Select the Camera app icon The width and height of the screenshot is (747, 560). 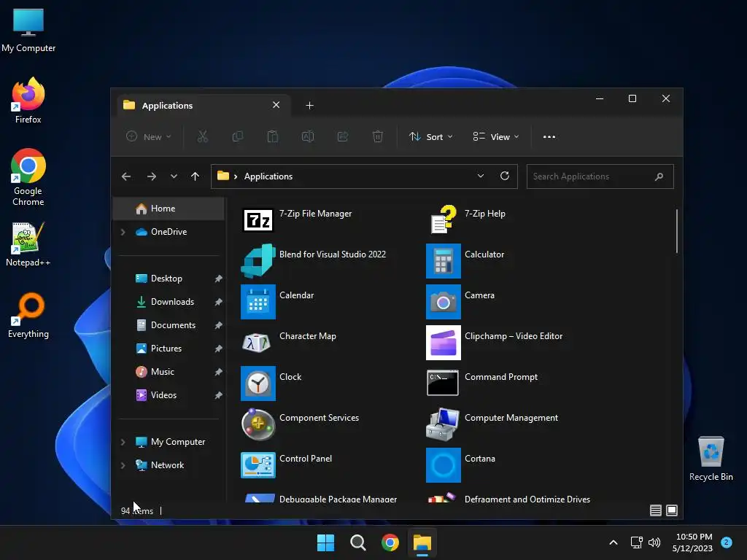[443, 302]
